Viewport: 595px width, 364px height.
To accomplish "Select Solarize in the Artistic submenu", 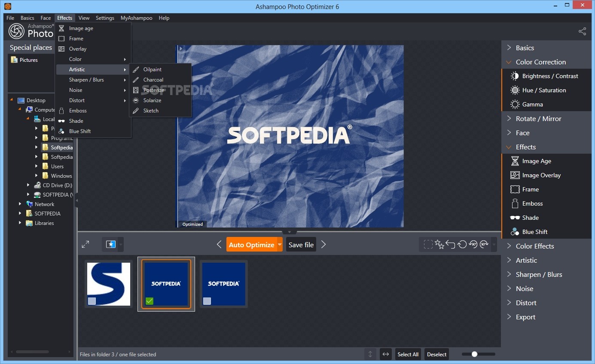I will [x=160, y=100].
